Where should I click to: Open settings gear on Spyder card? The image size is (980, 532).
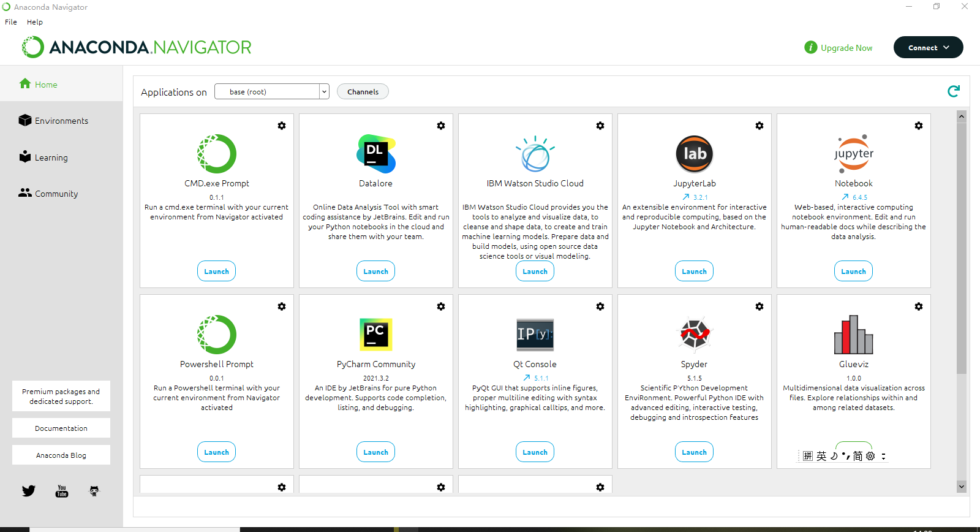point(759,306)
